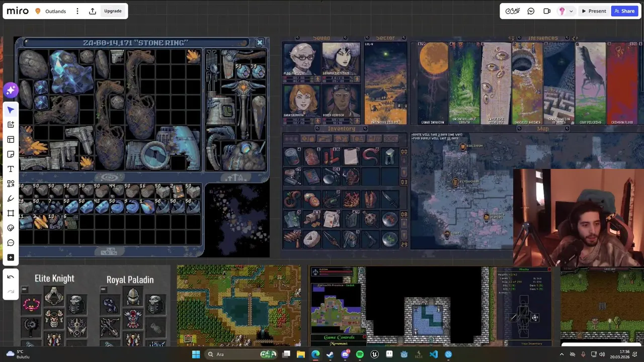
Task: Select Oleg's portrait in Squad panel
Action: [301, 59]
